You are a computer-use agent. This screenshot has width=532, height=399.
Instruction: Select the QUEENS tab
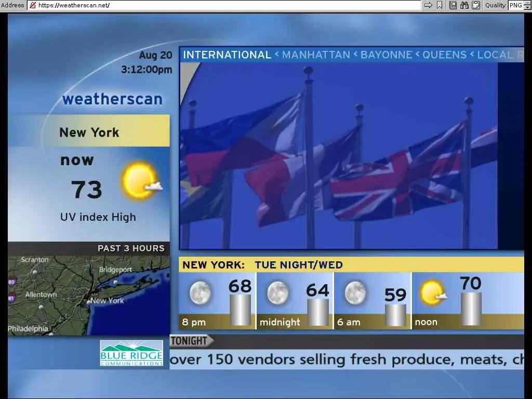(444, 55)
